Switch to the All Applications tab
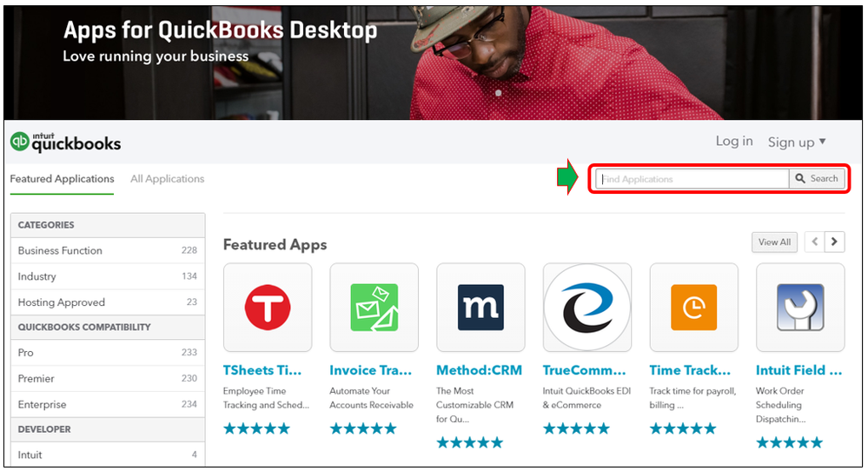Screen dimensions: 868x471 [x=167, y=179]
